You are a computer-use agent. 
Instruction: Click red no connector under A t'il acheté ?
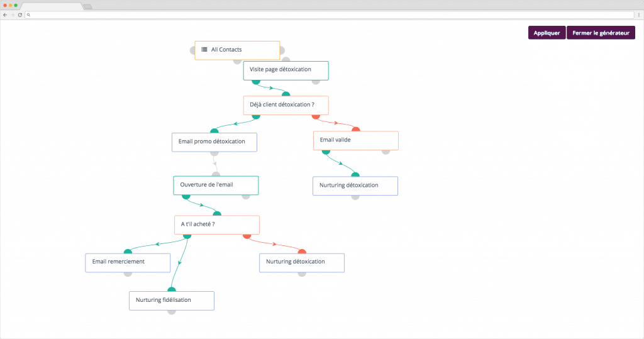(x=247, y=236)
